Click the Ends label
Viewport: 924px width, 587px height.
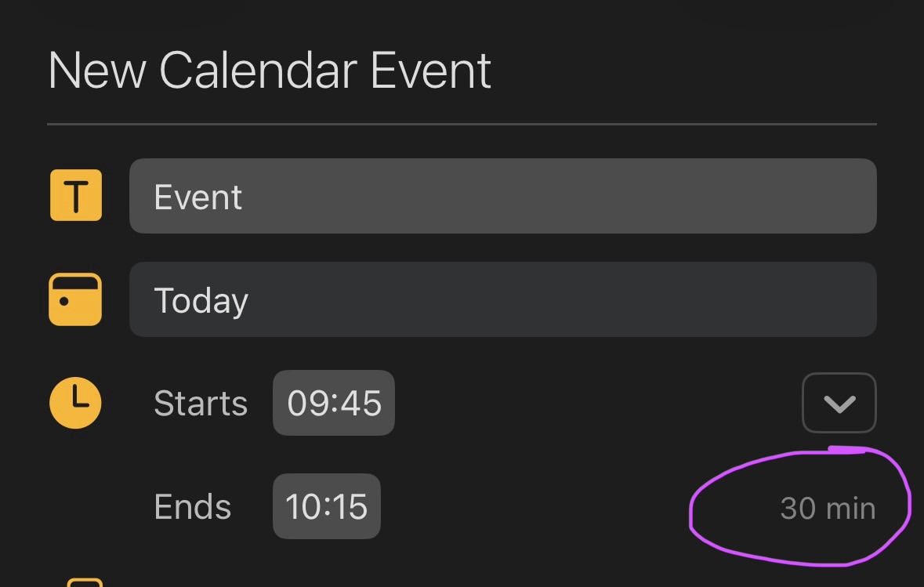pos(193,507)
